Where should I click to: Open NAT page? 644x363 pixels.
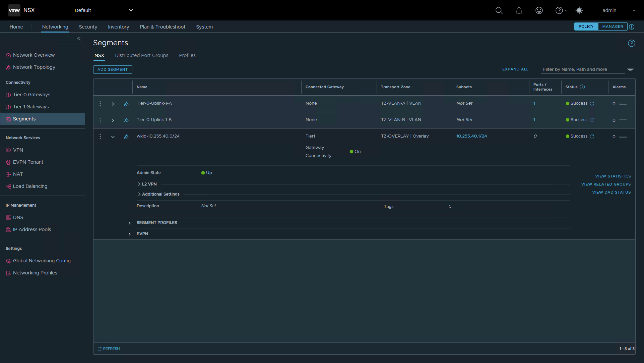18,174
